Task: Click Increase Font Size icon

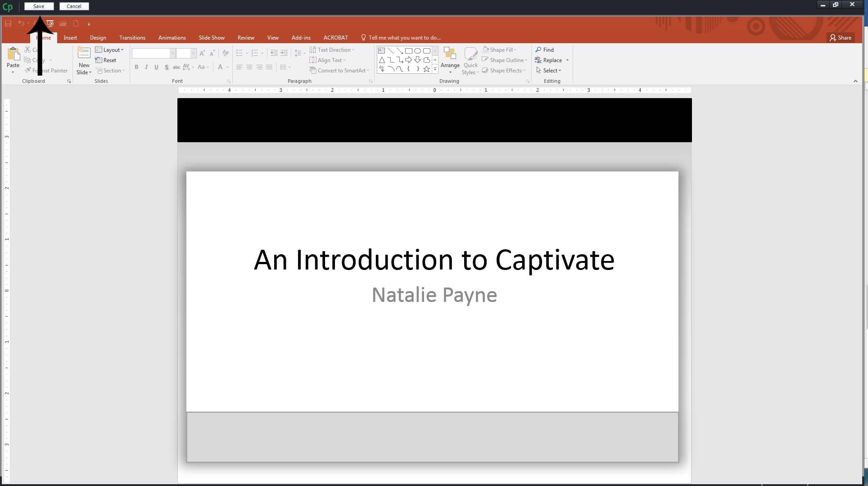Action: tap(202, 54)
